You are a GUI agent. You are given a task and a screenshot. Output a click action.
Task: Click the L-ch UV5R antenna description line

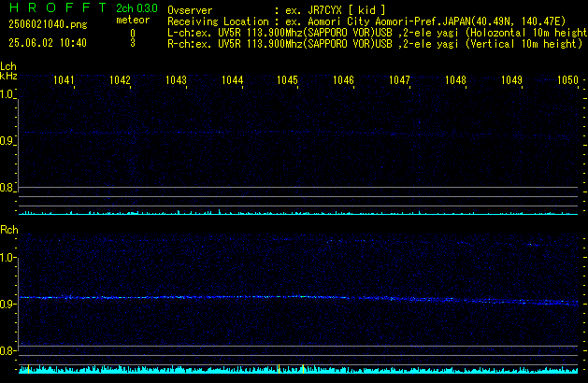pos(378,33)
